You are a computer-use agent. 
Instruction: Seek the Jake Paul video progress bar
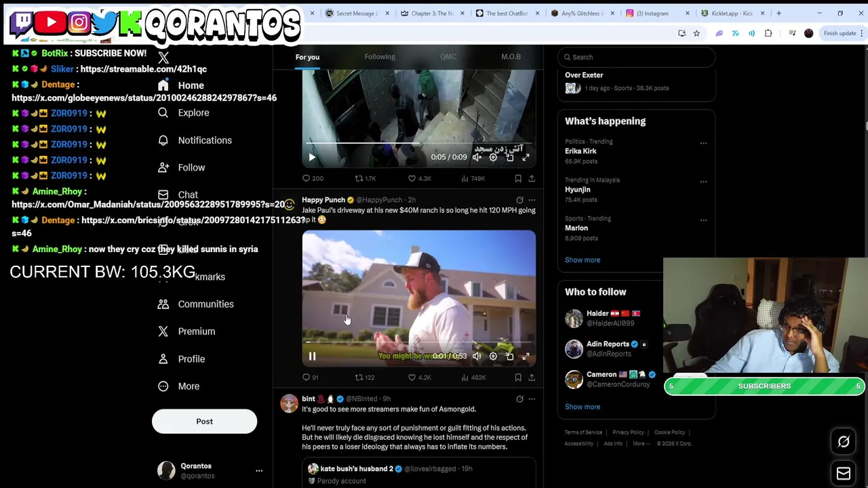(418, 342)
